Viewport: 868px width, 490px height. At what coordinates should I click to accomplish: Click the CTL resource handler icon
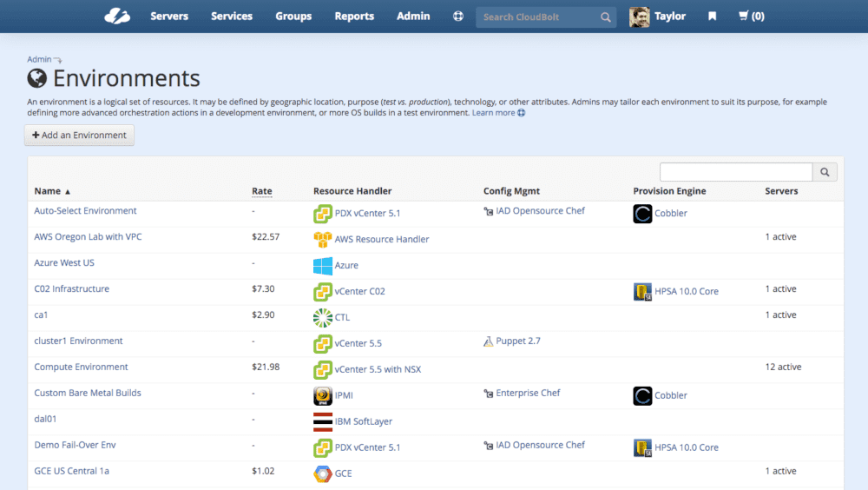[x=323, y=317]
